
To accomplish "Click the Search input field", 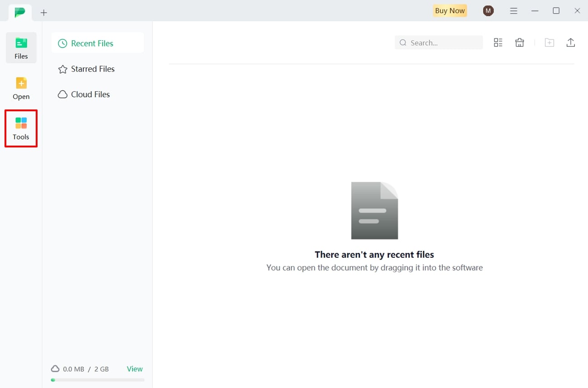I will coord(439,43).
